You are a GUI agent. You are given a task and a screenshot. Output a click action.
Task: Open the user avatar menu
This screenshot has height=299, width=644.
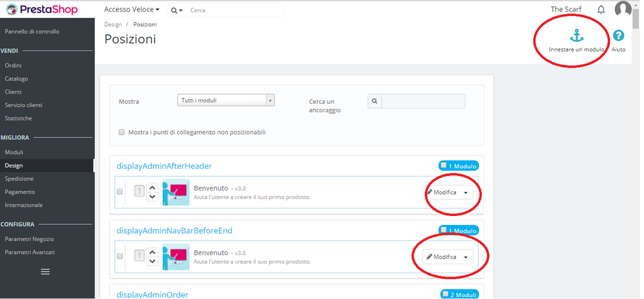pos(623,9)
